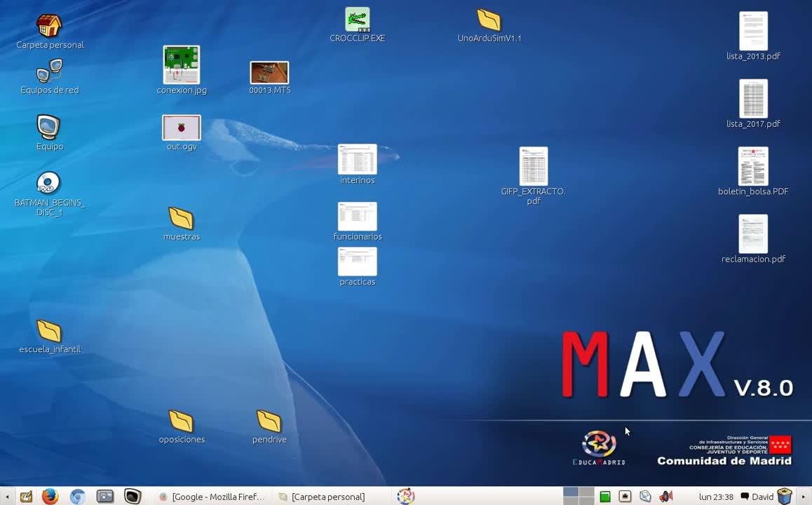Click the EducaMadrid menu icon in taskbar
Screen dimensions: 812x505
coord(405,497)
